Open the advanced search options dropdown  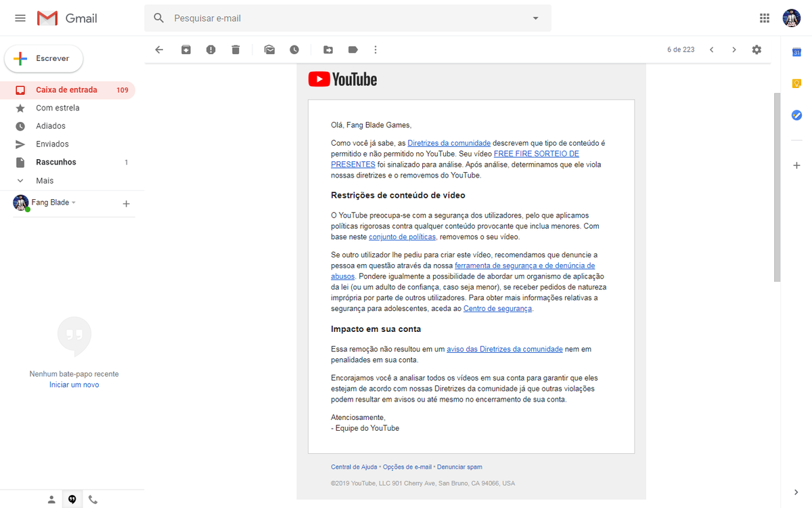(x=536, y=18)
